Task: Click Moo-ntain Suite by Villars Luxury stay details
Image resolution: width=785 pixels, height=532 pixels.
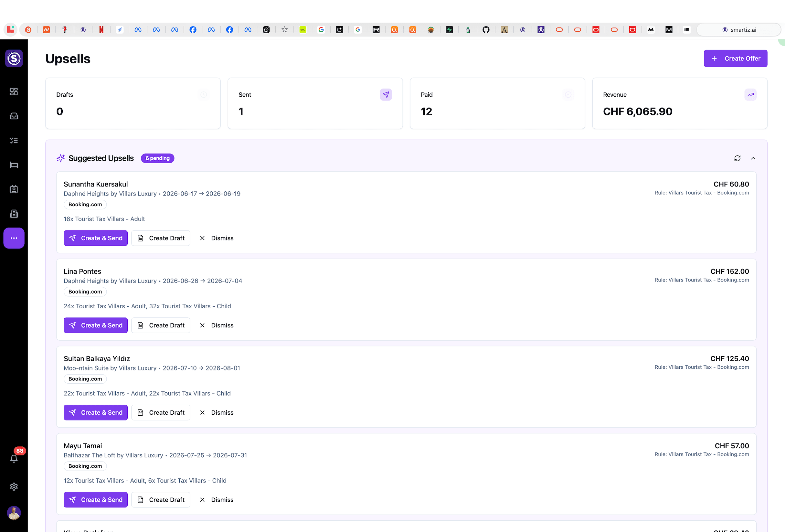Action: click(x=152, y=368)
